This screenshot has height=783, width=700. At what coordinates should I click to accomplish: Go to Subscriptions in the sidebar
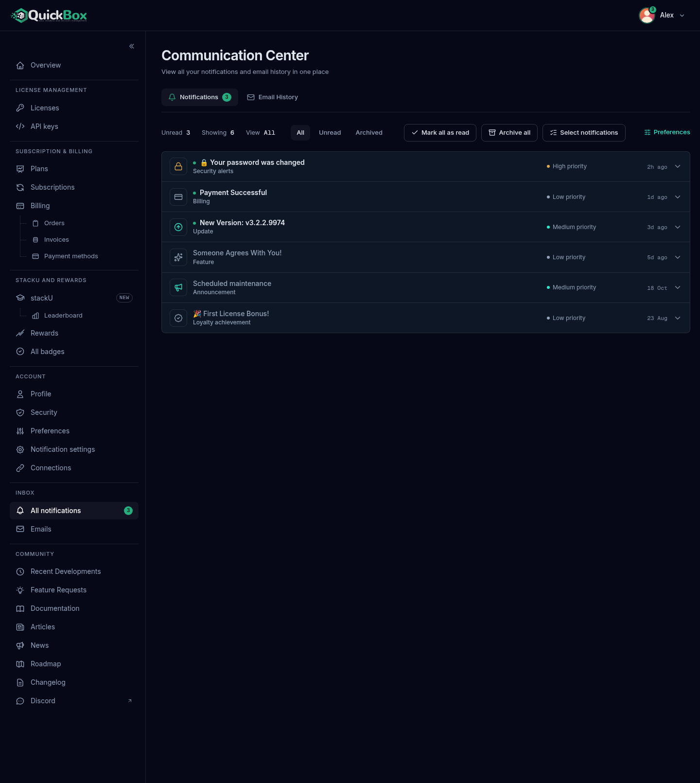point(74,187)
